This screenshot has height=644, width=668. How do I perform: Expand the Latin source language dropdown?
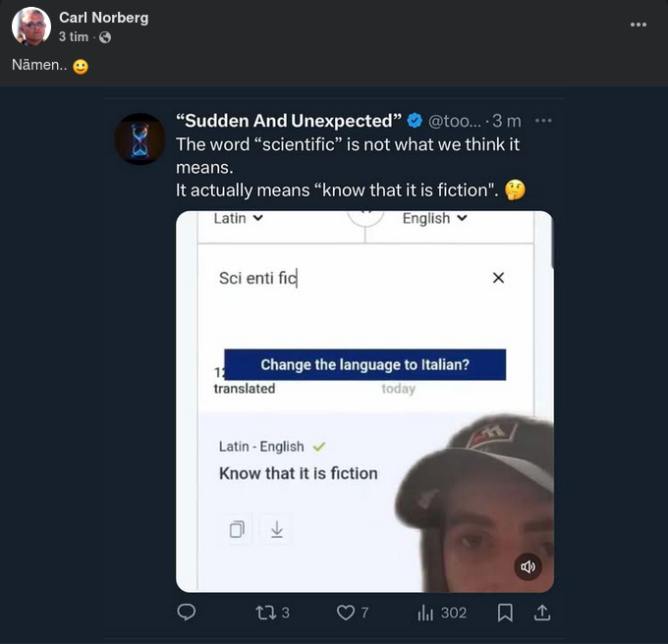[x=238, y=218]
